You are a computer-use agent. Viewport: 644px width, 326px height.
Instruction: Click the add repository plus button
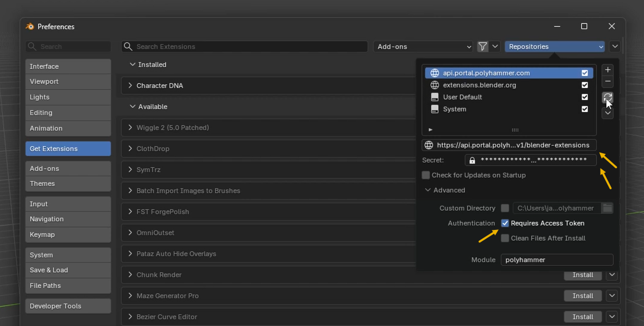click(607, 69)
